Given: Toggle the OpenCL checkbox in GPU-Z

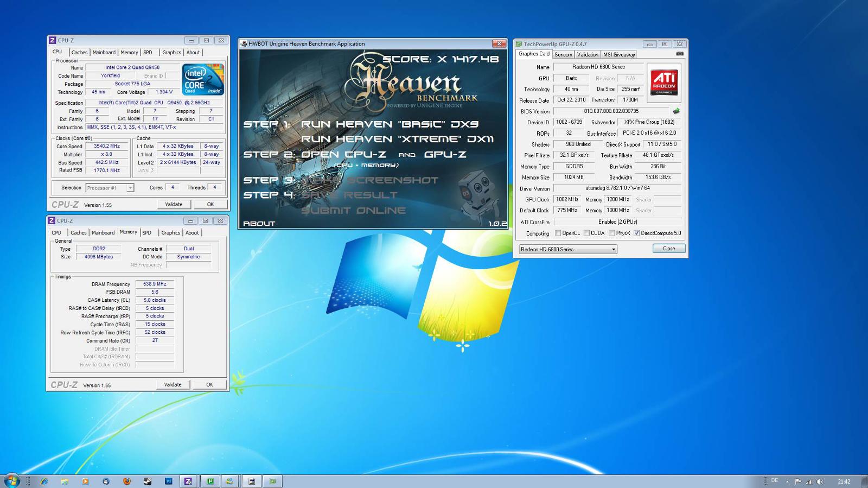Looking at the screenshot, I should pos(558,233).
